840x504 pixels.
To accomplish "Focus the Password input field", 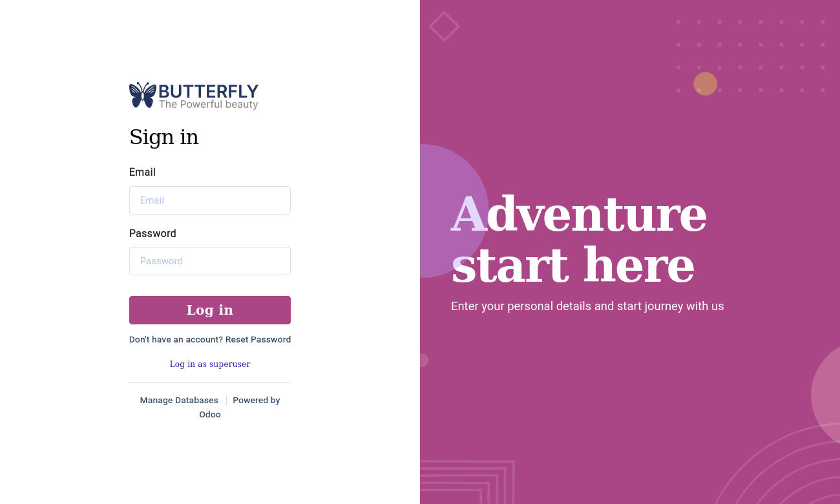I will (x=210, y=261).
